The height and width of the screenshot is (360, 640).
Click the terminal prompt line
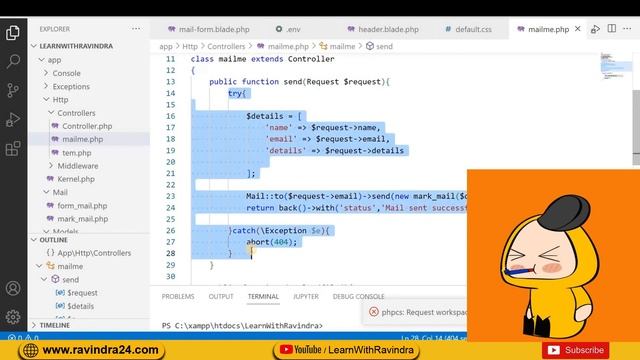pos(242,326)
